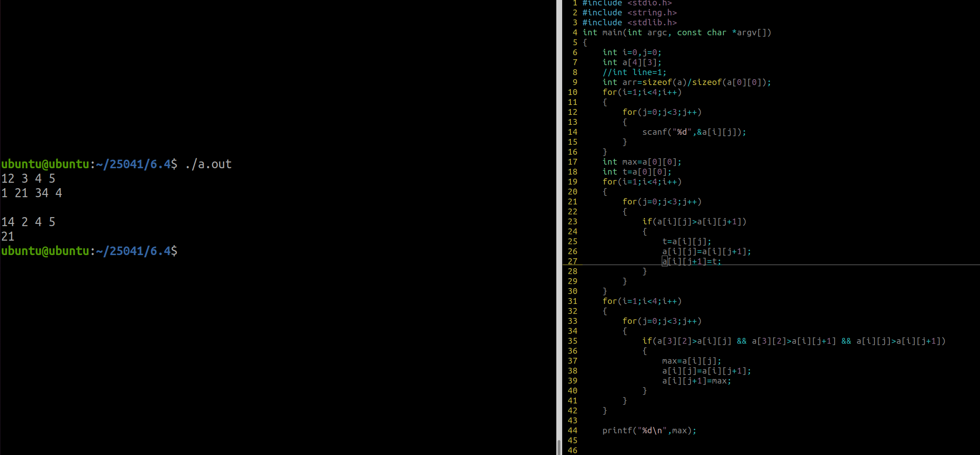The width and height of the screenshot is (980, 455).
Task: Click the scanf("%d",&a[i][j]); statement
Action: tap(694, 132)
